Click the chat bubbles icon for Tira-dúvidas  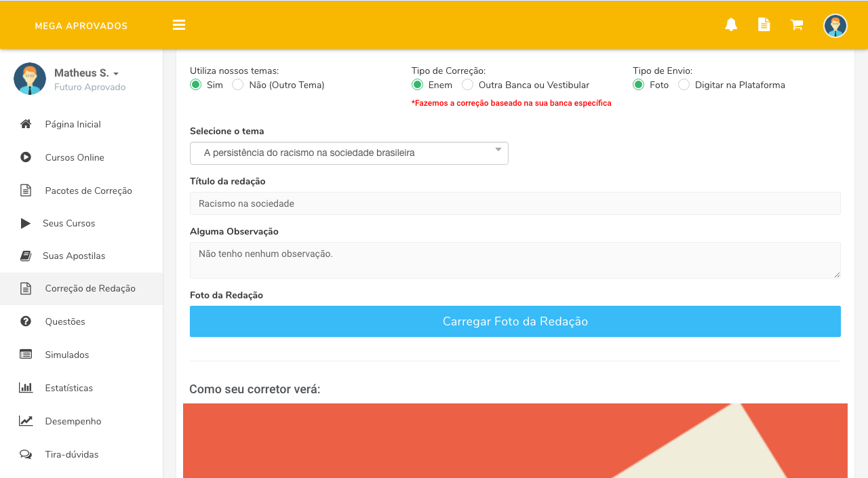pos(26,454)
